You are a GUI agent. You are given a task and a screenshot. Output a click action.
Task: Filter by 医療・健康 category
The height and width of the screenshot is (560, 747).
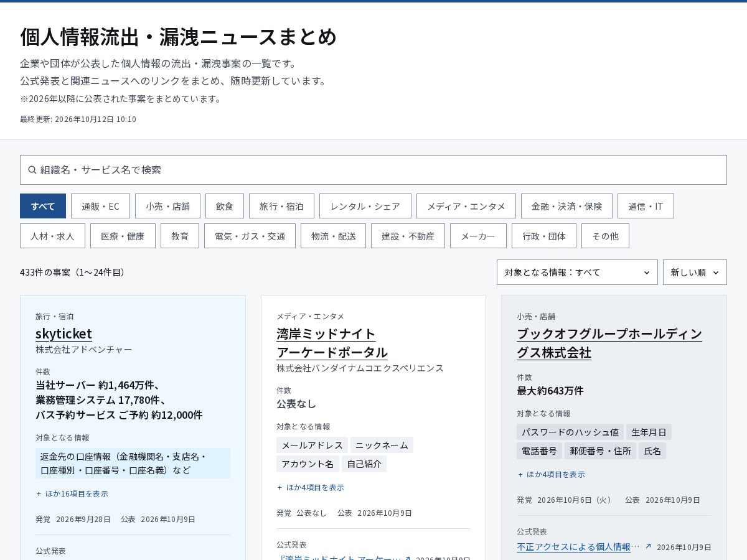[x=123, y=236]
